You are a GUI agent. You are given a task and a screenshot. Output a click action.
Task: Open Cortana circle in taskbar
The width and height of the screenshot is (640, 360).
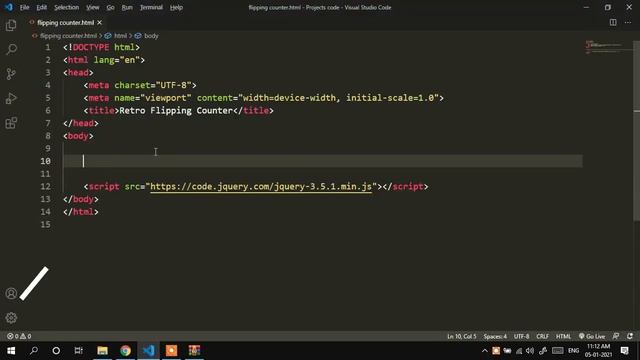coord(56,351)
